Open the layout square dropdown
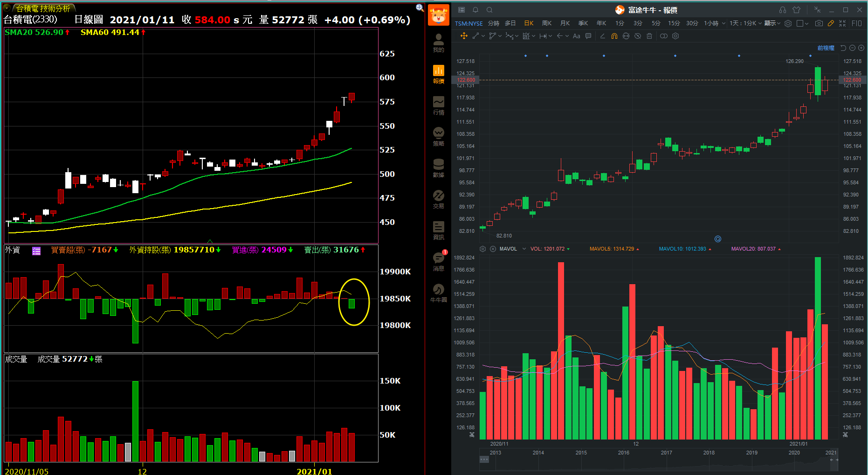 (x=803, y=23)
